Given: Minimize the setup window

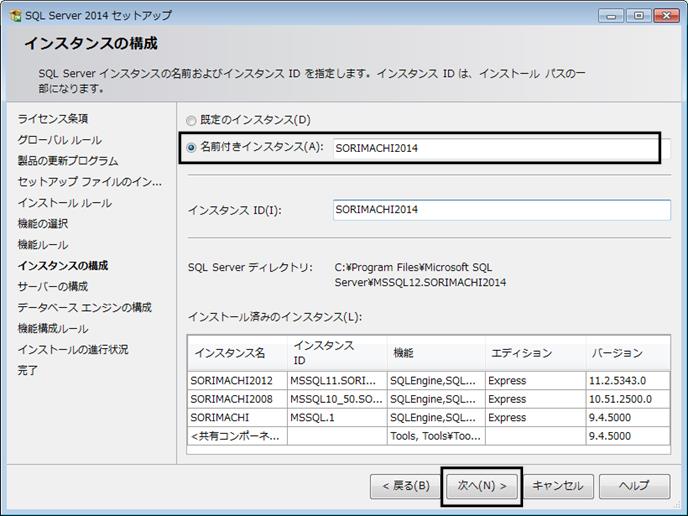Looking at the screenshot, I should coord(611,16).
